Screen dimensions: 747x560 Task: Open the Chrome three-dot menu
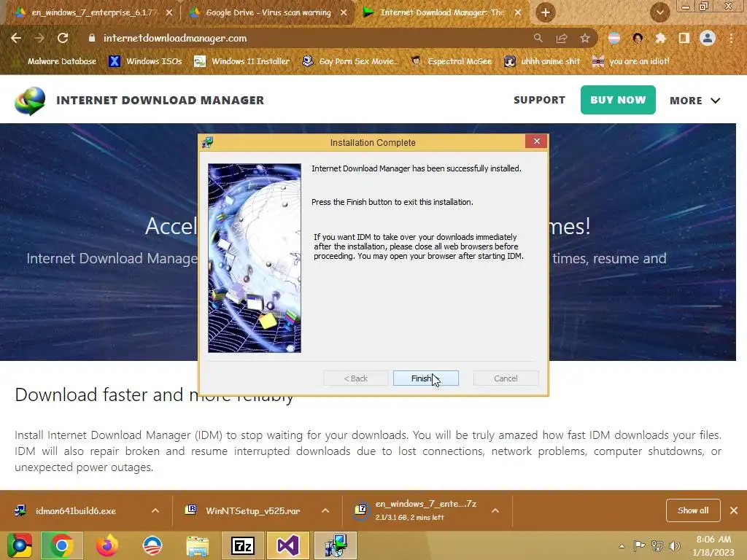(x=731, y=38)
